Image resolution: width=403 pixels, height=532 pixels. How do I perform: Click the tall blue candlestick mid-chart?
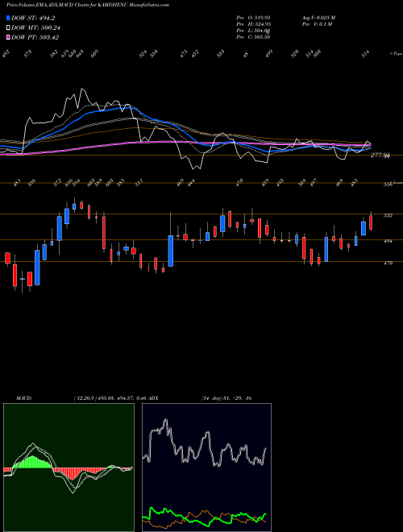coord(171,251)
